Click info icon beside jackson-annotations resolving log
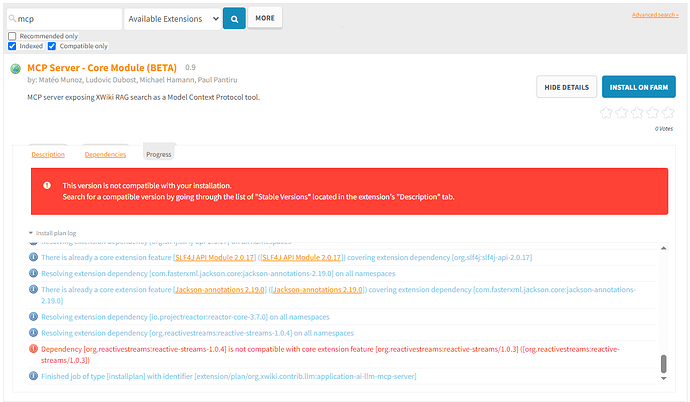Image resolution: width=690 pixels, height=402 pixels. (x=33, y=273)
